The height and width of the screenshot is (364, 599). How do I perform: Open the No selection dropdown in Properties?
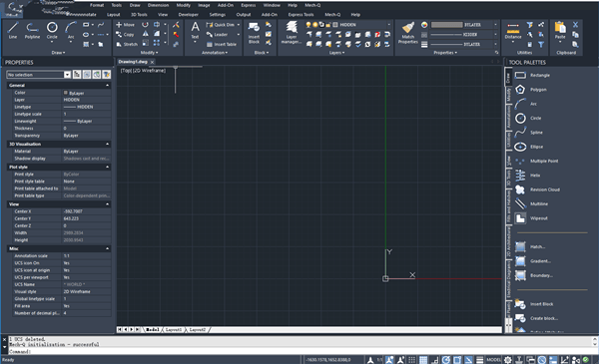click(x=67, y=75)
